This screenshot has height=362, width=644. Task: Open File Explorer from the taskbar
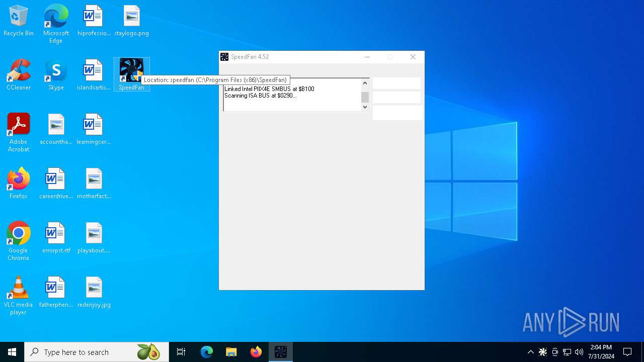point(231,352)
